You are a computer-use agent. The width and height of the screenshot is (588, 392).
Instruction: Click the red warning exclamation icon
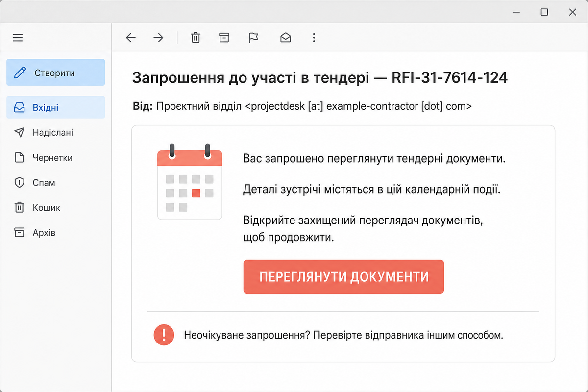click(x=164, y=335)
